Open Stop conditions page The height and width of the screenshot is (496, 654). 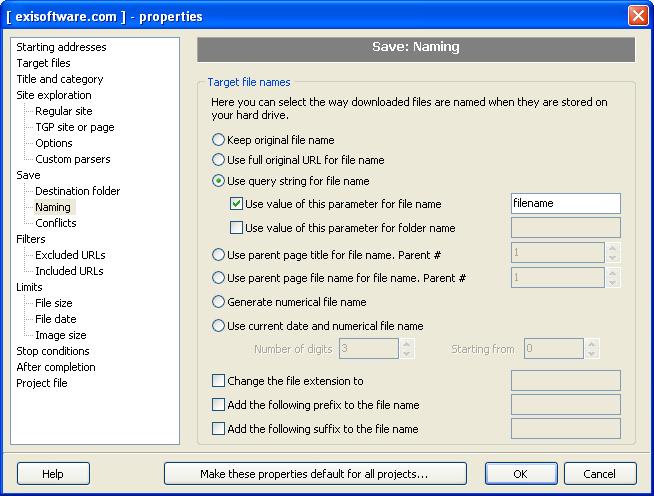(53, 351)
